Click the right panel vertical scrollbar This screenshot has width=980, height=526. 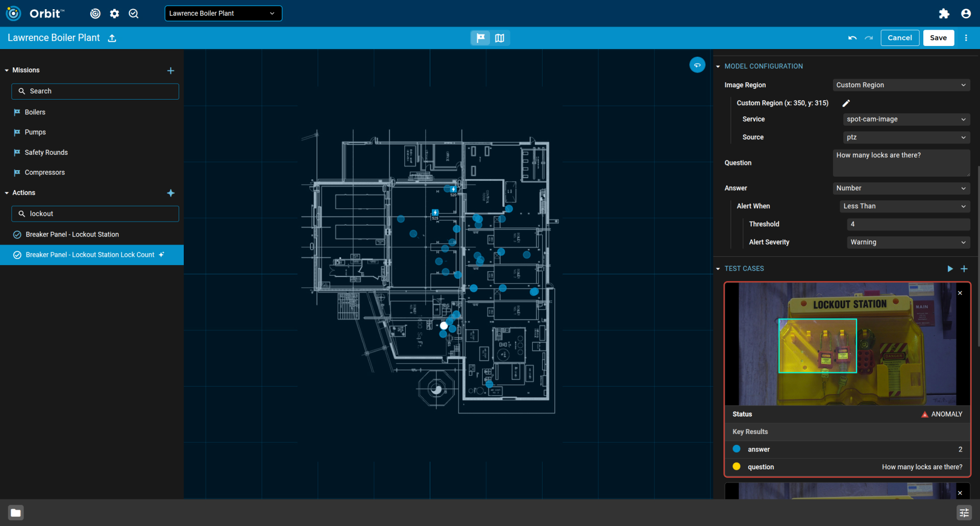tap(978, 255)
